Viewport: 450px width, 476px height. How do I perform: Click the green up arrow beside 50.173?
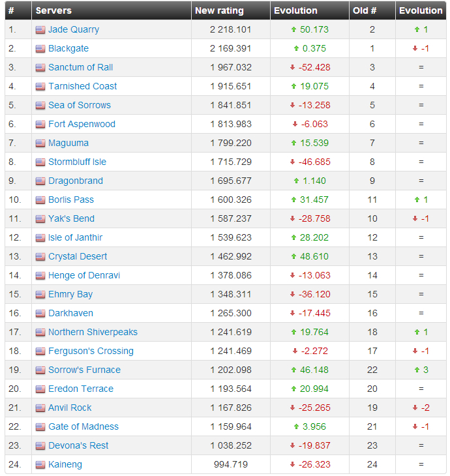click(x=293, y=30)
